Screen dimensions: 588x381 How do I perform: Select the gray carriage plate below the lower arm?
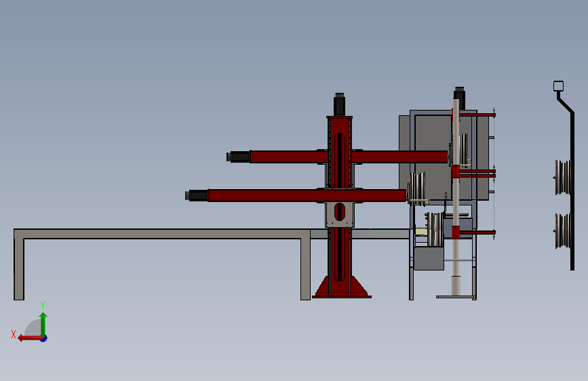point(340,214)
